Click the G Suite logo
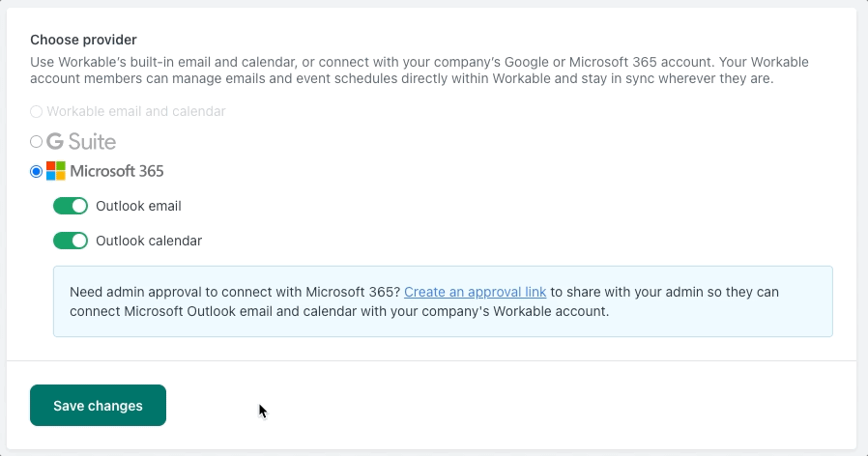The height and width of the screenshot is (456, 868). tap(81, 142)
